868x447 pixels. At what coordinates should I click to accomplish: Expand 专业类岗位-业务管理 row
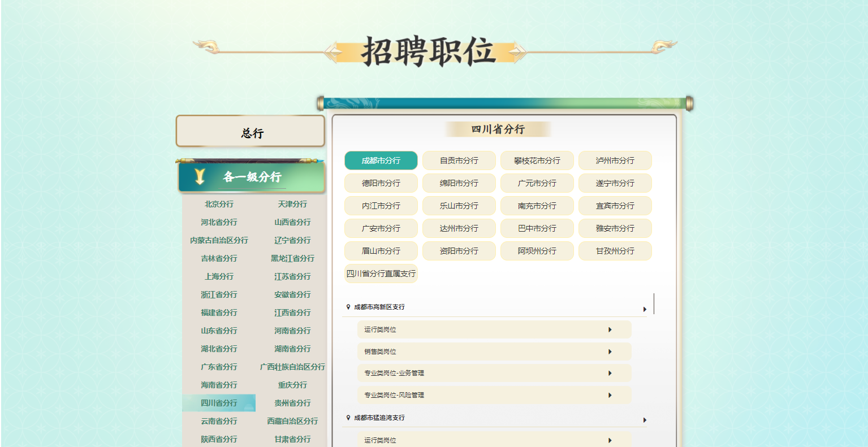point(494,373)
